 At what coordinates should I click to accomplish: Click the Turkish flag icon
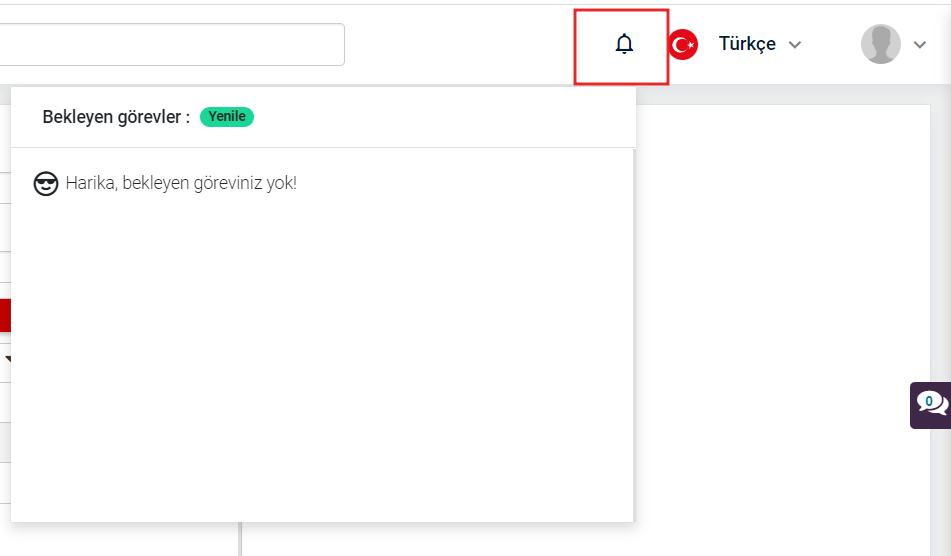(684, 45)
